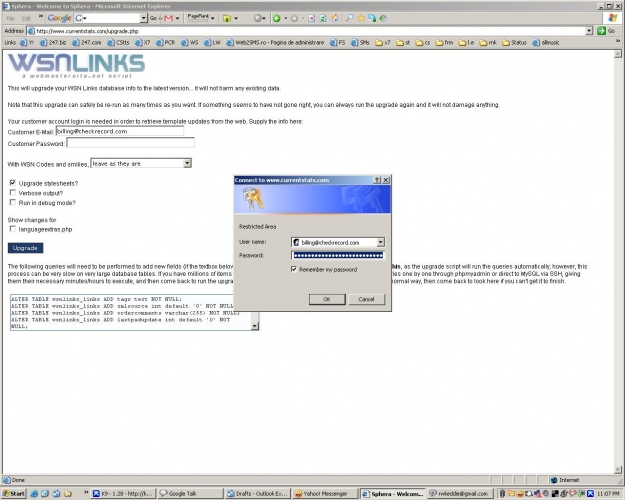Click the Google toolbar logo

[59, 18]
